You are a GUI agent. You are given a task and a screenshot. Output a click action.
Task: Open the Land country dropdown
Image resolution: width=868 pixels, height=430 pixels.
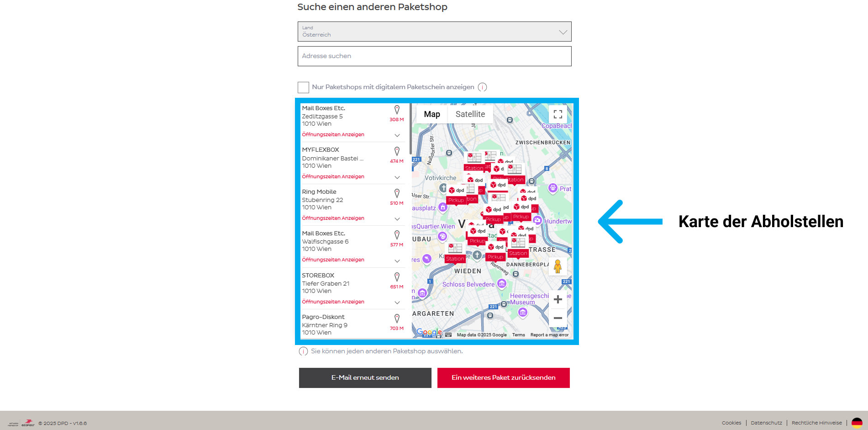434,32
